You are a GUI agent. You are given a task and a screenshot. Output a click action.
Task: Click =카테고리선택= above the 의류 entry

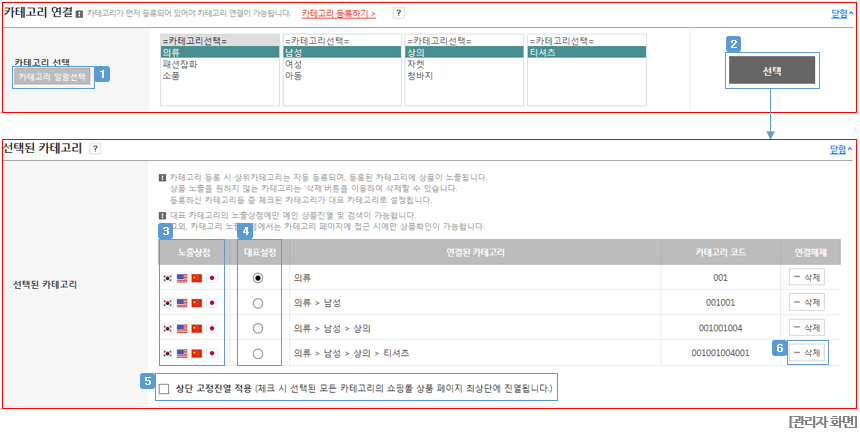click(x=219, y=41)
